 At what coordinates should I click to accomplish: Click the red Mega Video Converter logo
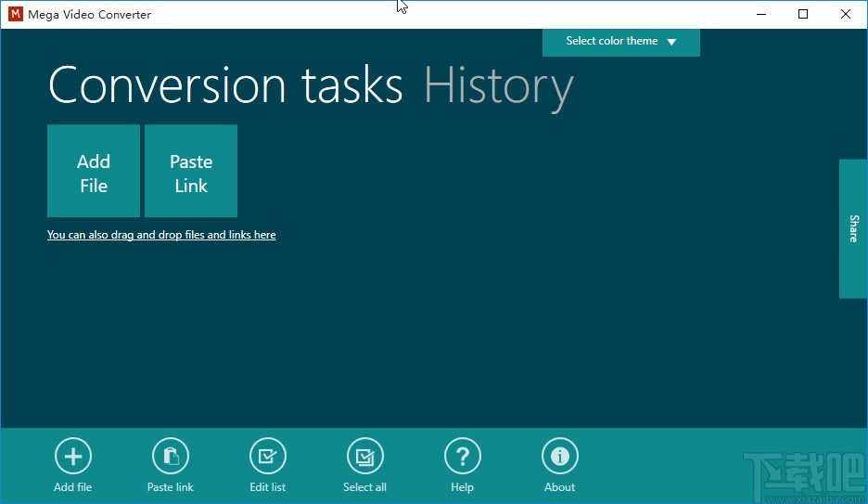(15, 14)
